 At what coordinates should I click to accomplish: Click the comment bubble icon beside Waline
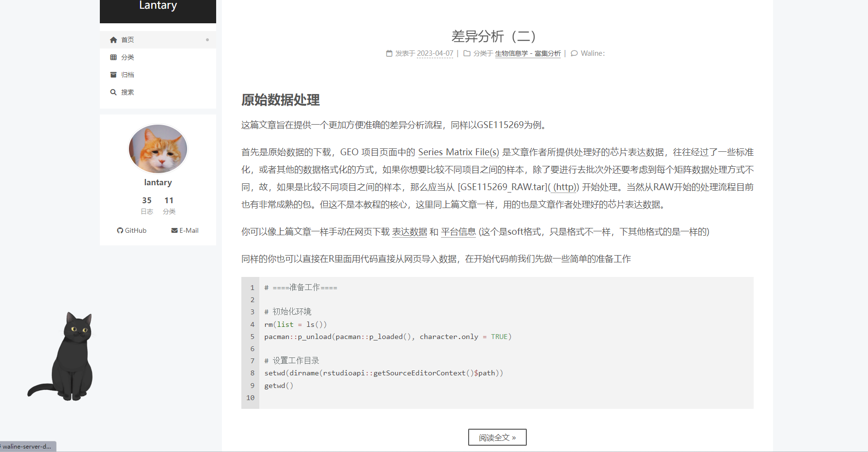tap(575, 53)
